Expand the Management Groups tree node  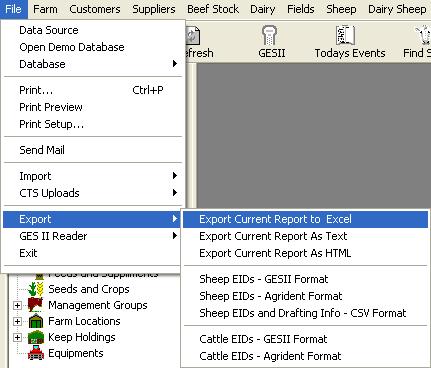tap(17, 305)
